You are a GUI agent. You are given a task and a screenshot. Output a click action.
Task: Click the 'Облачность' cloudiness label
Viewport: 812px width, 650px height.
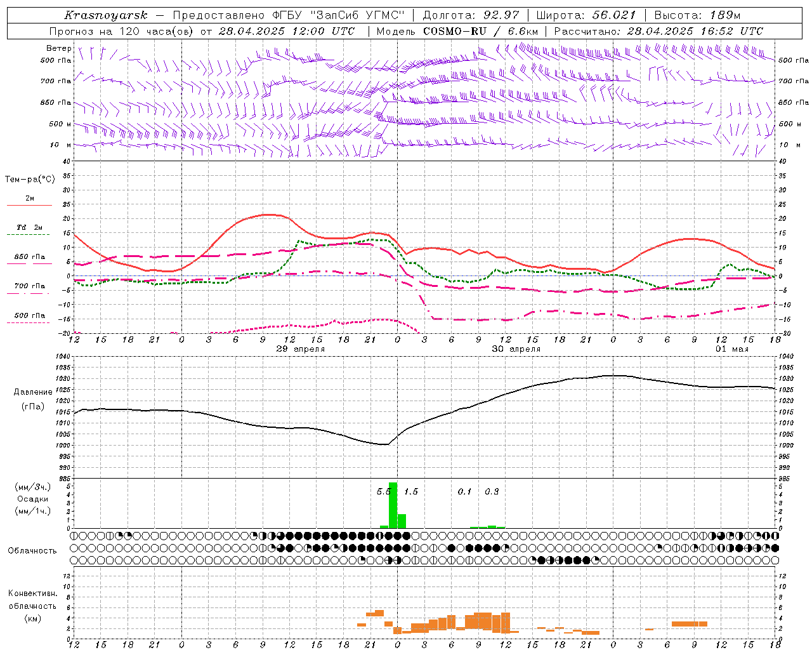pos(32,551)
